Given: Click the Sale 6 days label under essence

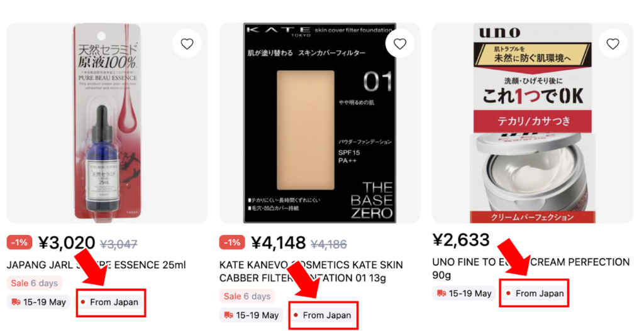Looking at the screenshot, I should coord(34,283).
